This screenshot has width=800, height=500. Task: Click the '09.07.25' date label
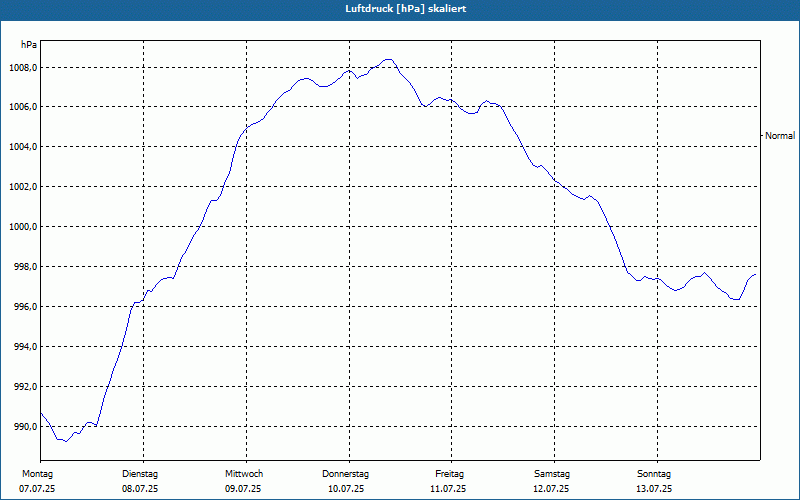[x=243, y=489]
